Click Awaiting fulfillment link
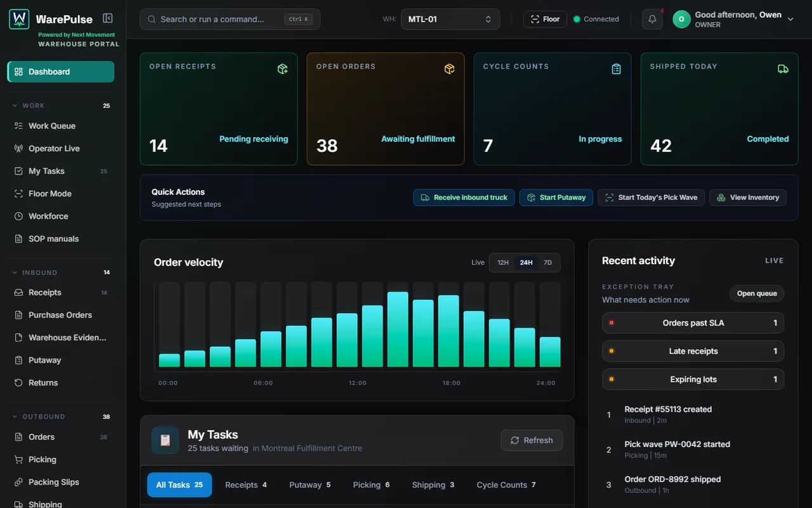Image resolution: width=812 pixels, height=508 pixels. [x=418, y=139]
